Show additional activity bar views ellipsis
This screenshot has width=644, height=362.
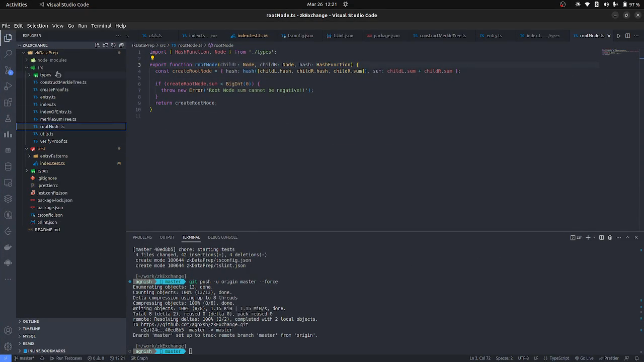pyautogui.click(x=8, y=279)
